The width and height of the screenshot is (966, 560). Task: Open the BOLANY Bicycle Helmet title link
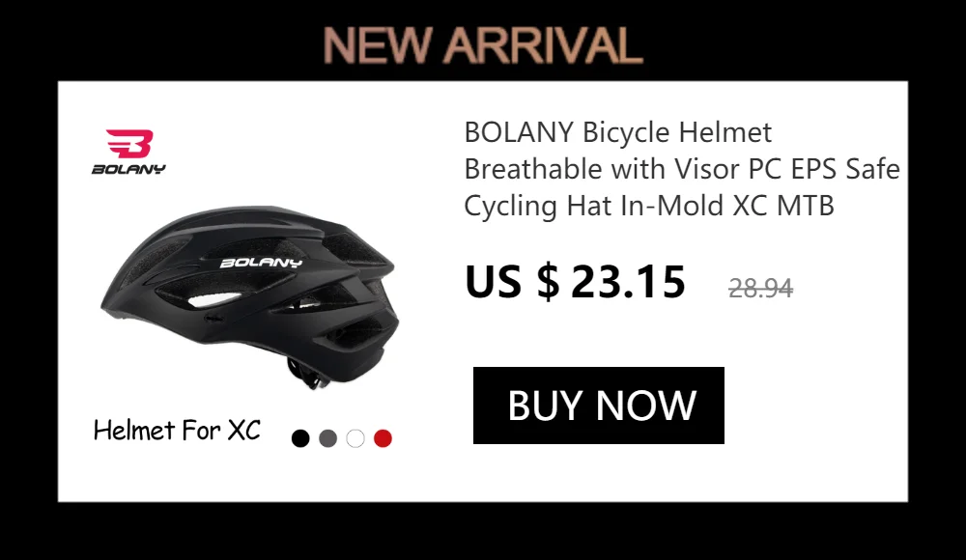(x=618, y=132)
